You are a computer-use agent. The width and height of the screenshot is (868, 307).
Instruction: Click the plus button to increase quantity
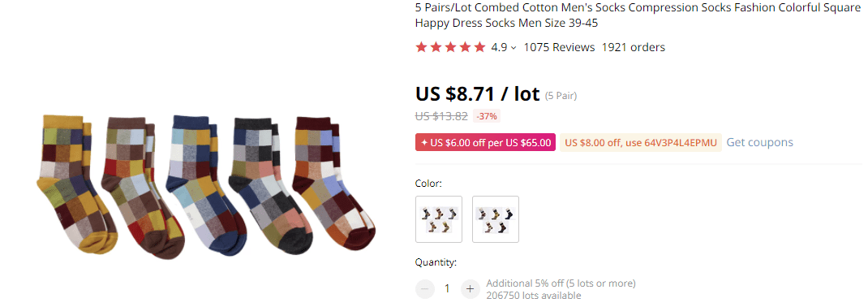470,288
